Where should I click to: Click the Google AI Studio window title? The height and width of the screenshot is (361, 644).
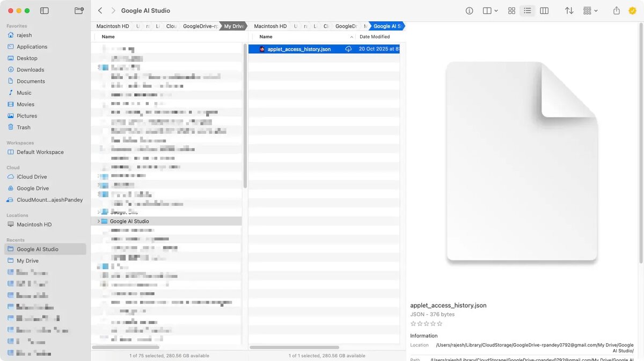(145, 11)
